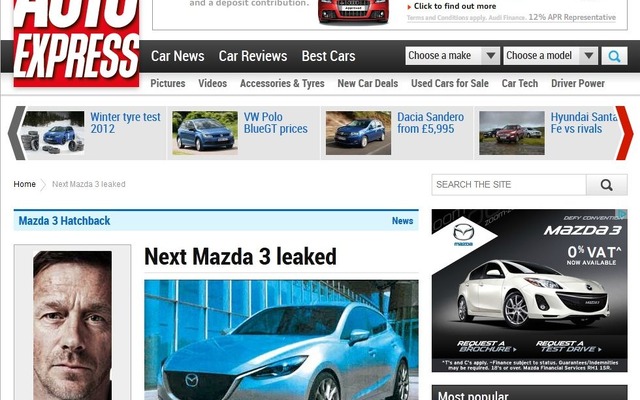Open Accessories & Tyres section
Viewport: 640px width, 400px height.
[x=282, y=83]
